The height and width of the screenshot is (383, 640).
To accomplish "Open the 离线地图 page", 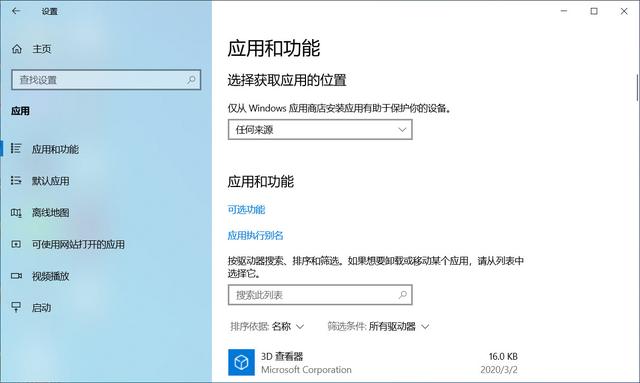I will (106, 212).
